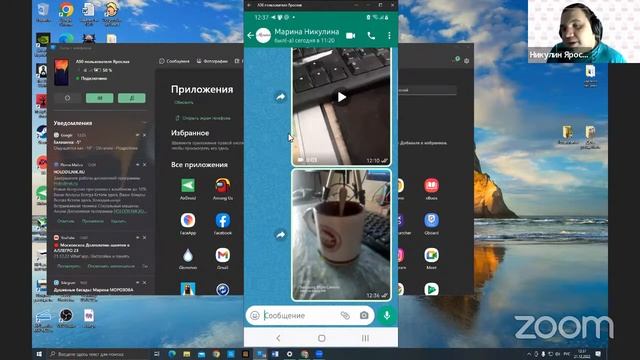Open the Фотографии tab in Your Phone
The image size is (640, 360).
coord(212,61)
